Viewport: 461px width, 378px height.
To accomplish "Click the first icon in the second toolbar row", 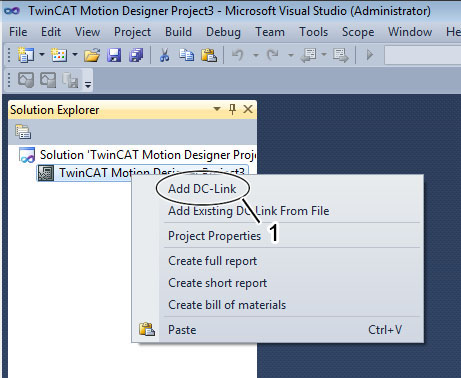I will 26,80.
